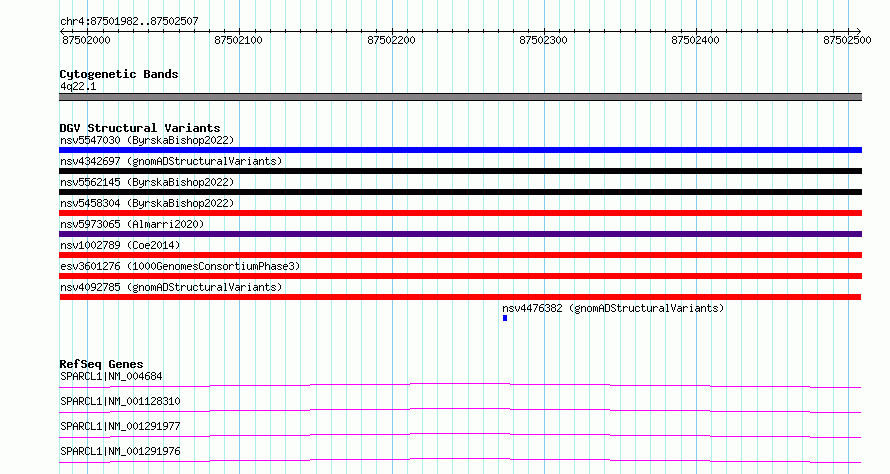890x474 pixels.
Task: Click ruler position 87502300
Action: 543,40
